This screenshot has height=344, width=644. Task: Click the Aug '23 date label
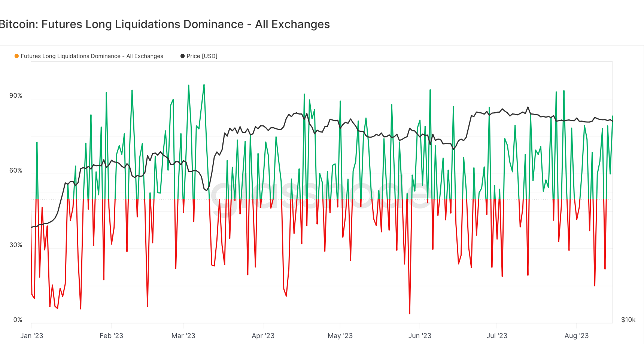click(576, 336)
